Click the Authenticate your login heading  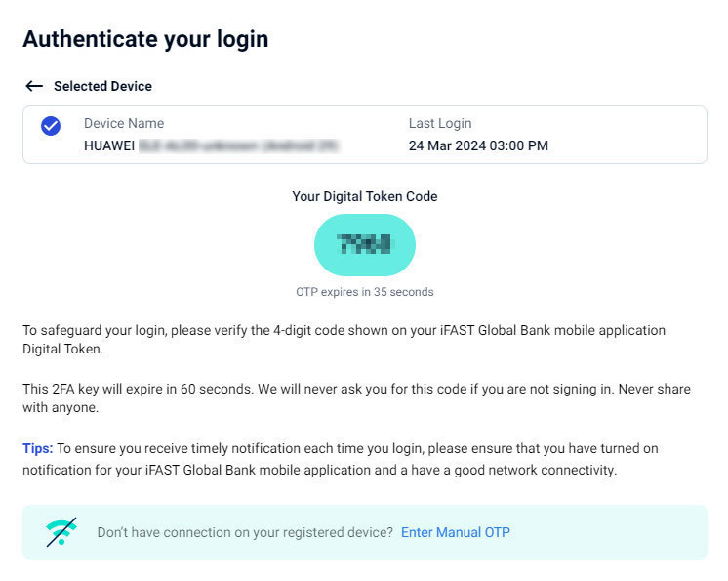pyautogui.click(x=145, y=39)
